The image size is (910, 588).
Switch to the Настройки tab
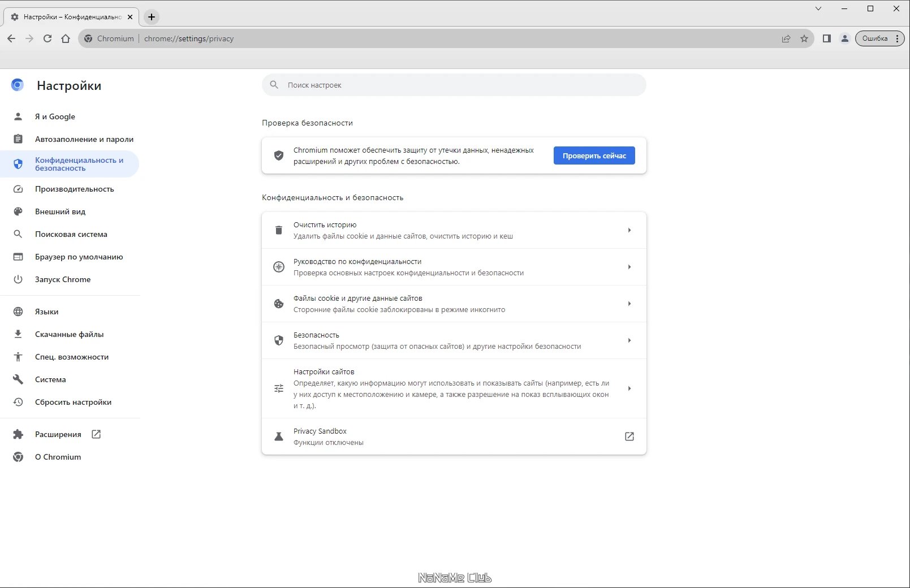[x=68, y=17]
